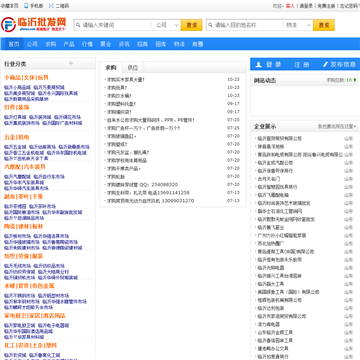The height and width of the screenshot is (360, 360).
Task: Click the 忘记密码 link in top bar
Action: [349, 6]
